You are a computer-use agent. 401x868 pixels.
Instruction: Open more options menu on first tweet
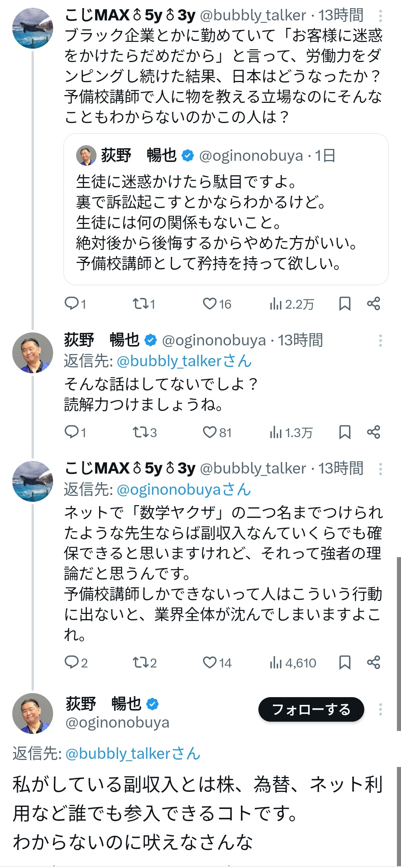pos(380,16)
